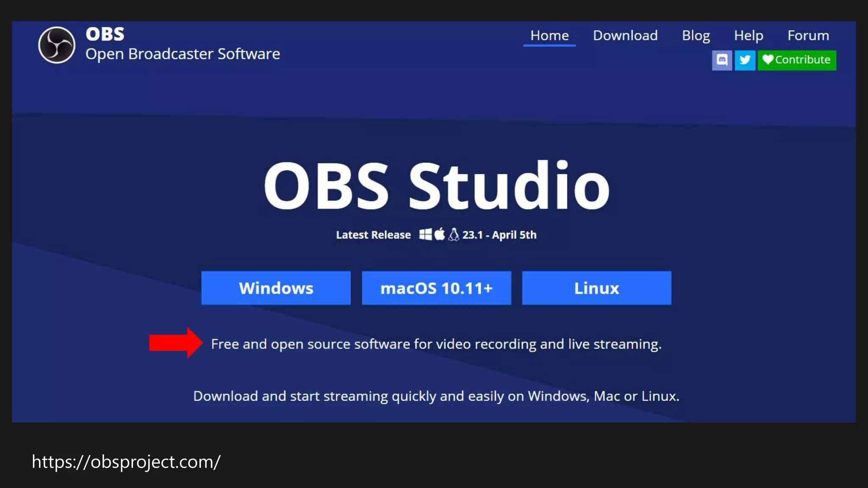
Task: Click the 23.1 - April 5th release text
Action: coord(499,235)
